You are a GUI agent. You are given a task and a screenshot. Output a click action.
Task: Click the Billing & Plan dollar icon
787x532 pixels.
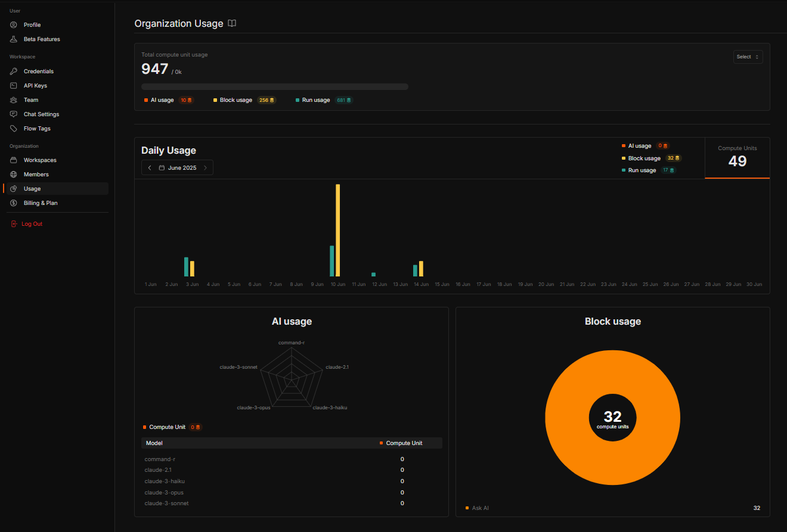click(13, 203)
